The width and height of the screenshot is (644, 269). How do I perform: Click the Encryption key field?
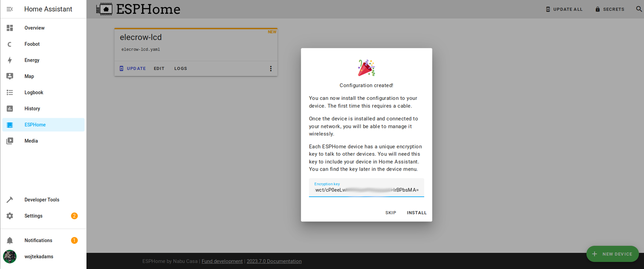(x=366, y=187)
